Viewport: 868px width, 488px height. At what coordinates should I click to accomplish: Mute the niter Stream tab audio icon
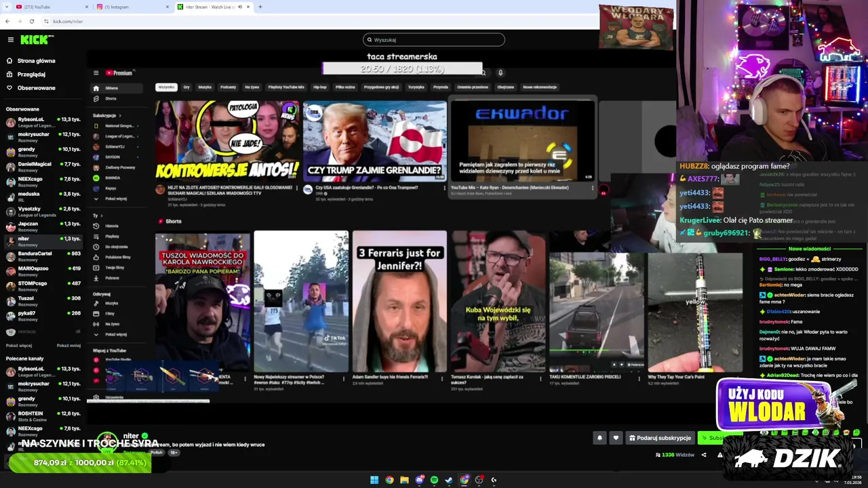[240, 7]
